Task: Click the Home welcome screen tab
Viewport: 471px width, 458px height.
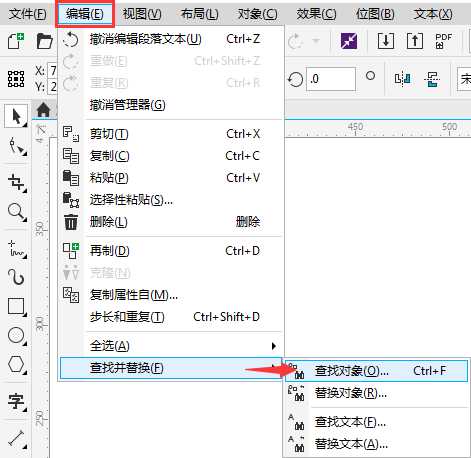Action: coord(44,110)
